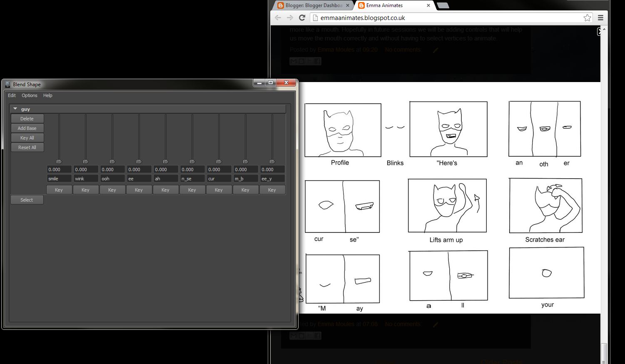Image resolution: width=625 pixels, height=364 pixels.
Task: Click the ah slider handle
Action: [x=166, y=162]
